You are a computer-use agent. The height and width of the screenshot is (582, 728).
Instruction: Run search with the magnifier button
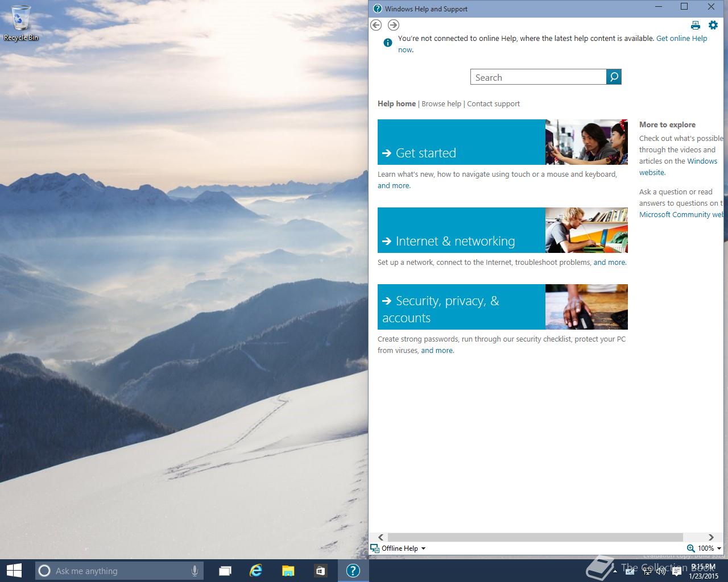[614, 77]
